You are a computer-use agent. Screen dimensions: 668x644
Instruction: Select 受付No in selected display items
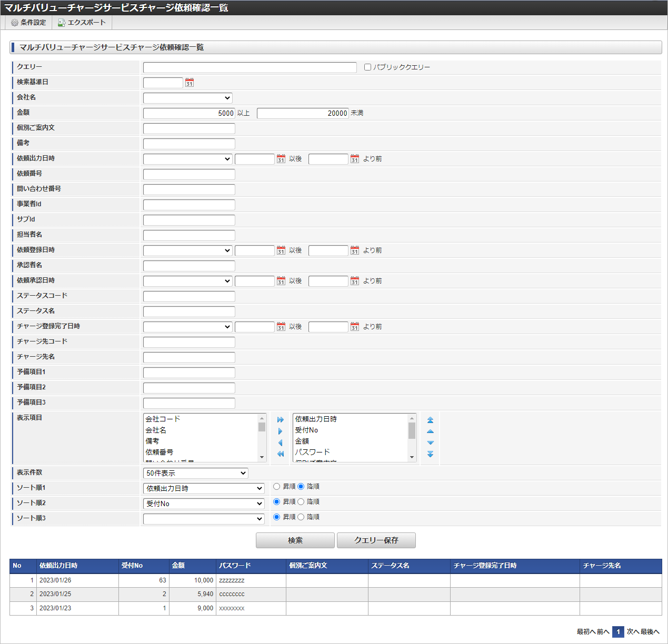click(306, 430)
